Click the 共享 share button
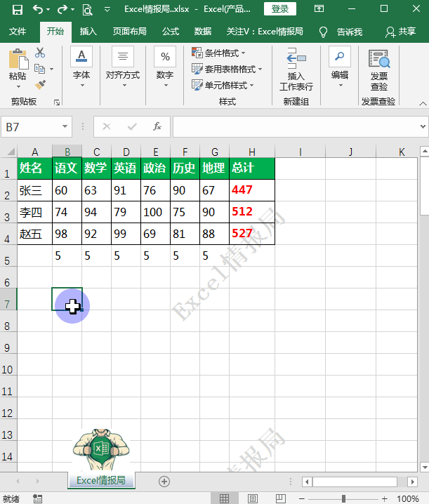429x504 pixels. pyautogui.click(x=401, y=32)
